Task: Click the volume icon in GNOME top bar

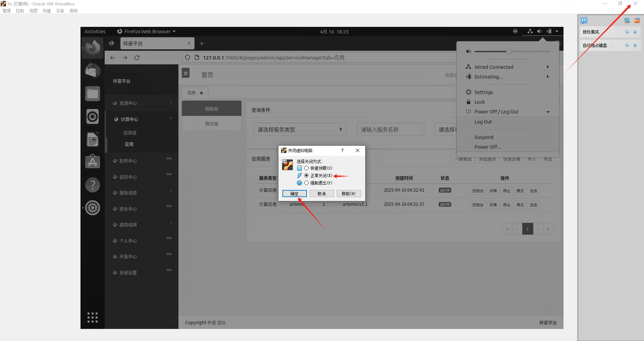Action: tap(539, 31)
